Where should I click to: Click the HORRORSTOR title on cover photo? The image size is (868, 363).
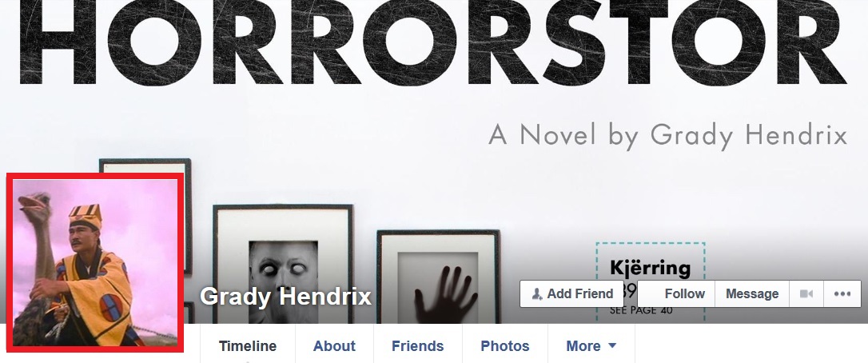[x=433, y=42]
